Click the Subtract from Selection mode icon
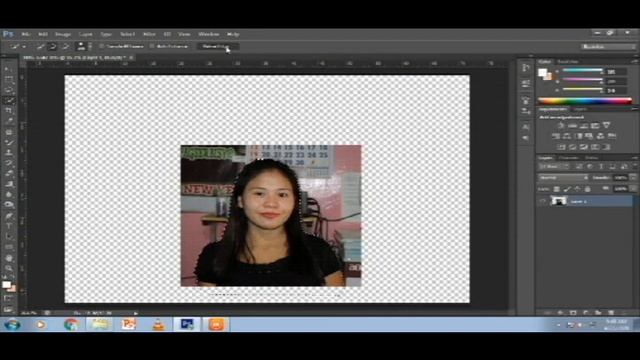The width and height of the screenshot is (640, 360). (x=65, y=47)
